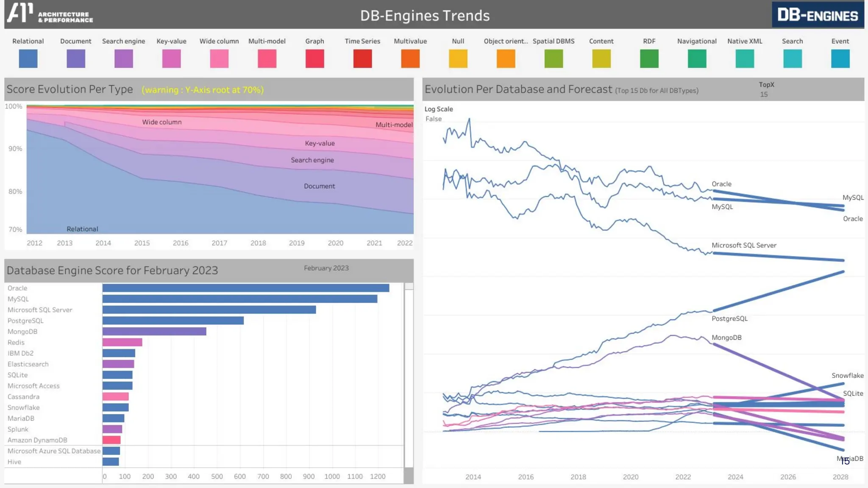Click the PostgreSQL score bar
Viewport: 868px width, 488px height.
pos(173,321)
